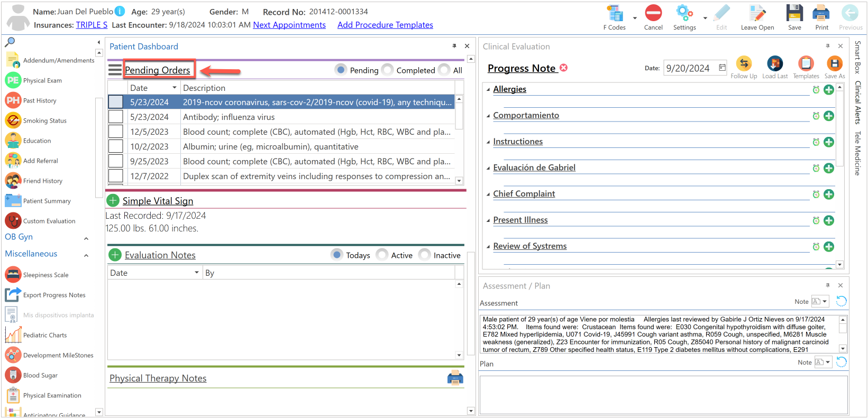
Task: Check the 5/23/2024 coronavirus order checkbox
Action: click(116, 102)
